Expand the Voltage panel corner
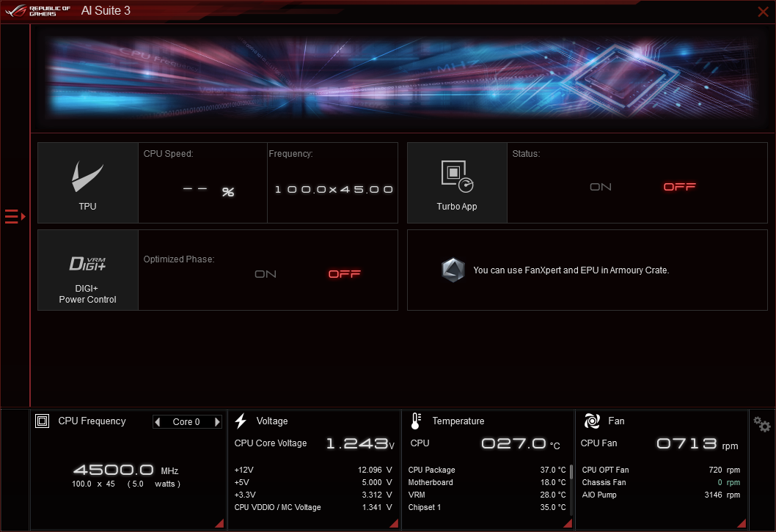Screen dimensions: 776x532 tap(394, 523)
